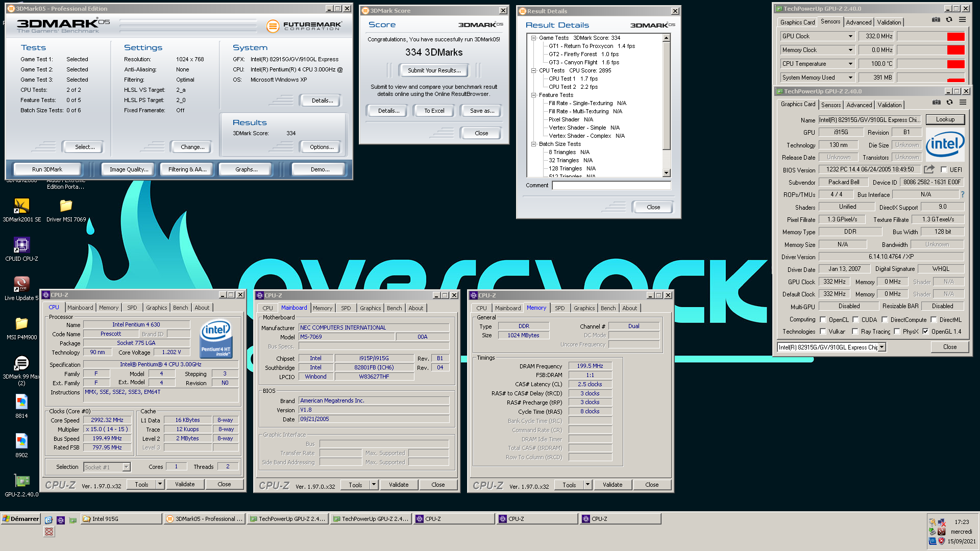The width and height of the screenshot is (980, 551).
Task: Open GPU Clock sensor dropdown
Action: point(850,36)
